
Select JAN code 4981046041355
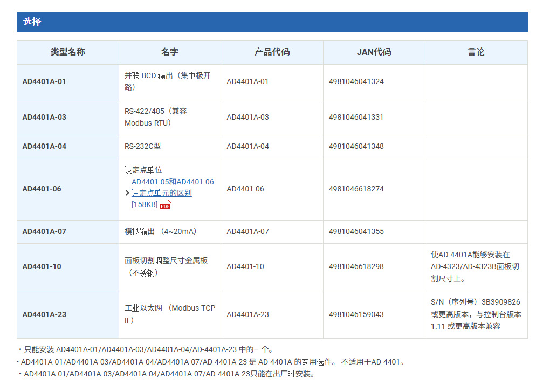point(356,231)
